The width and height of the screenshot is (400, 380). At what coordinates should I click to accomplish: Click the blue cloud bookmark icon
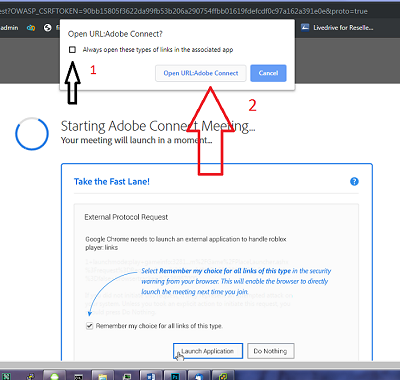[31, 28]
